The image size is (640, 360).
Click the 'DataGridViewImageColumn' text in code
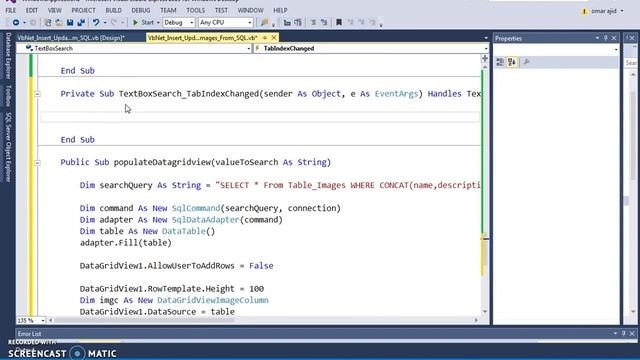click(213, 300)
